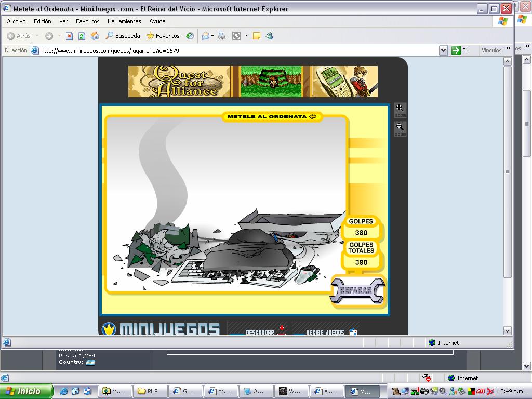Screen dimensions: 532x399
Task: Expand the full-screen view dropdown arrow
Action: pyautogui.click(x=246, y=36)
